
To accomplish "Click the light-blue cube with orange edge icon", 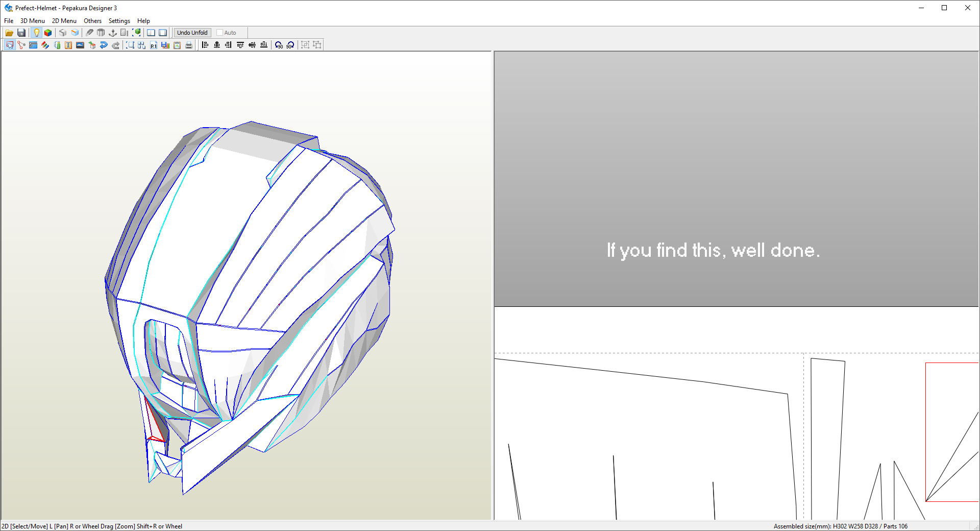I will point(75,33).
